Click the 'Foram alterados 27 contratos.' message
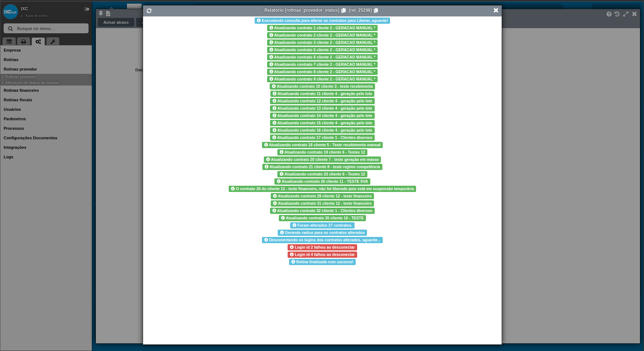 [x=322, y=225]
